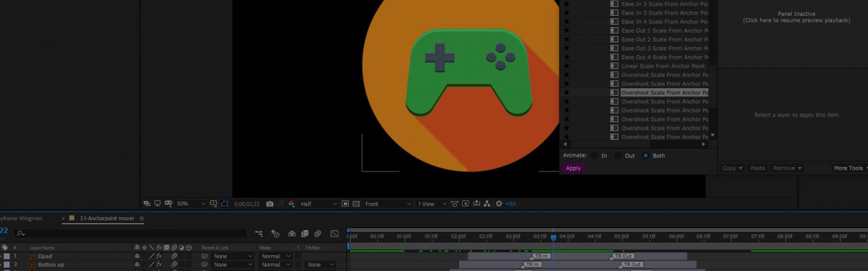Toggle the transparency grid icon
Screen dimensions: 868x271
pyautogui.click(x=356, y=204)
